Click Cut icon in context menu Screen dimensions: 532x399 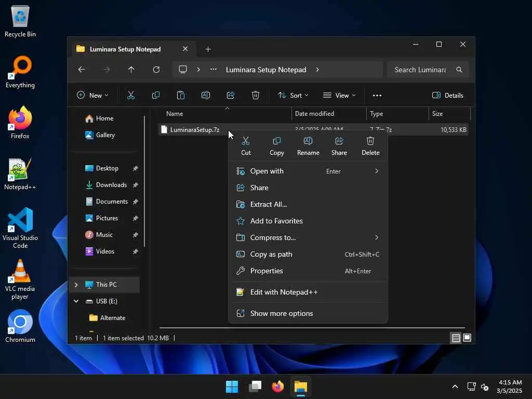246,141
